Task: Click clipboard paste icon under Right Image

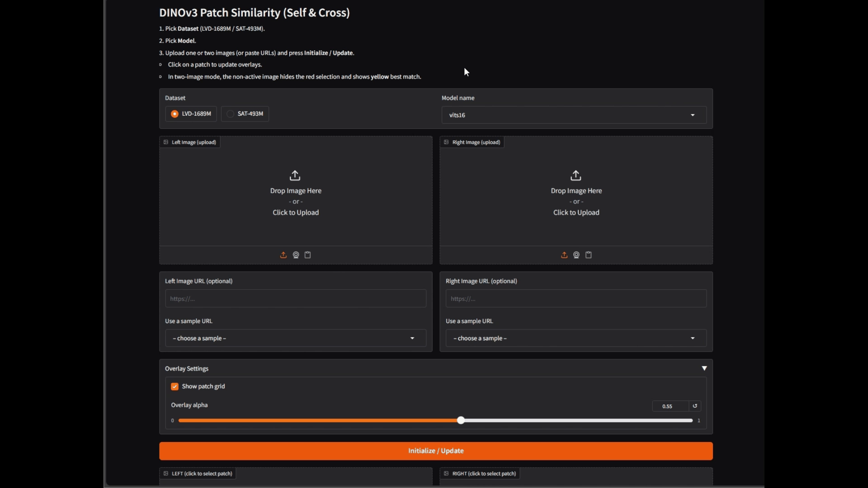Action: click(589, 255)
